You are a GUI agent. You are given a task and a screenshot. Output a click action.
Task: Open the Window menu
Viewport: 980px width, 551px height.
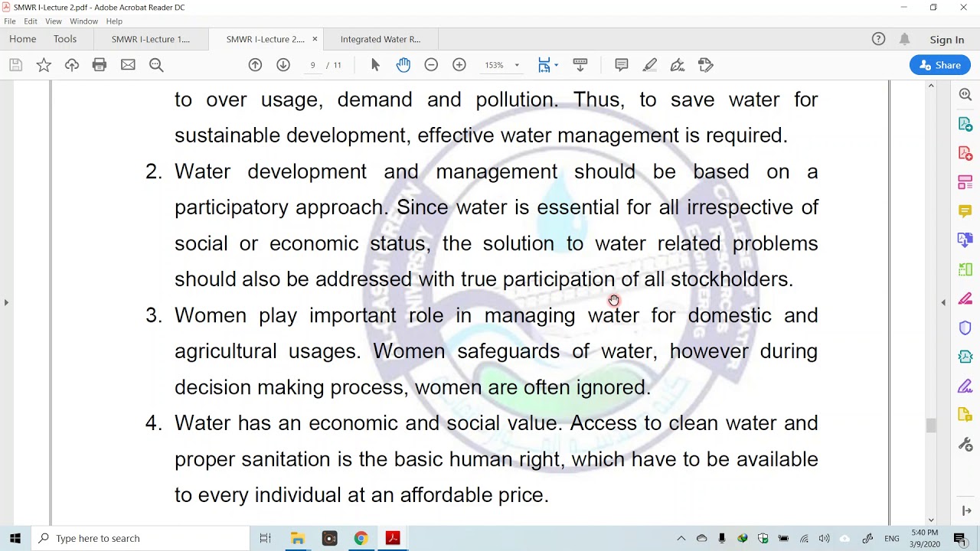click(x=84, y=21)
